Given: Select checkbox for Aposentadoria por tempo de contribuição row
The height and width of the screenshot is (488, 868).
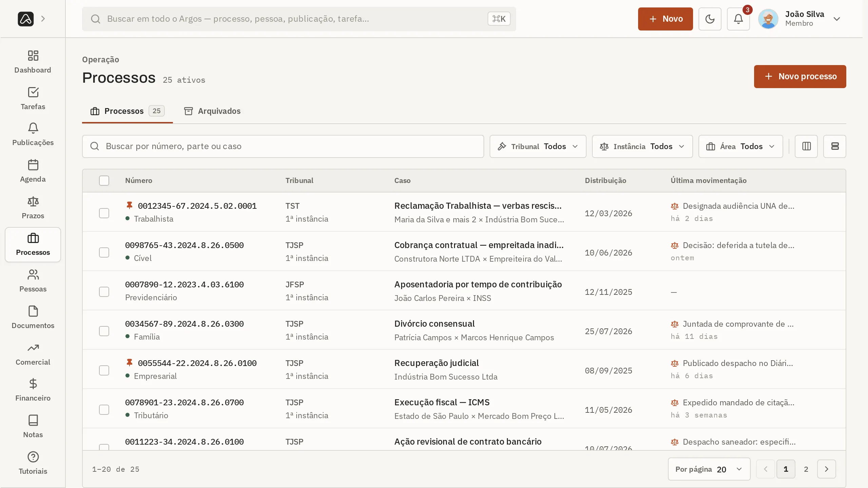Looking at the screenshot, I should 104,292.
